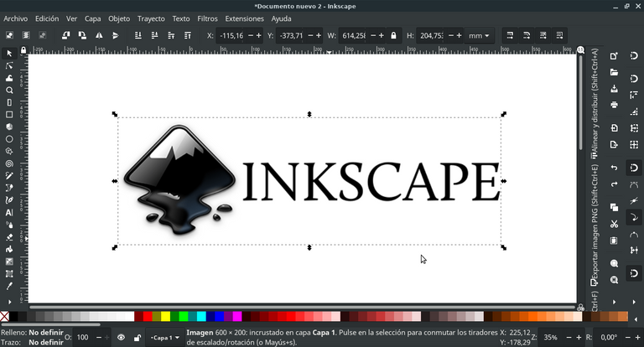Click the Print icon in commands bar

(614, 105)
